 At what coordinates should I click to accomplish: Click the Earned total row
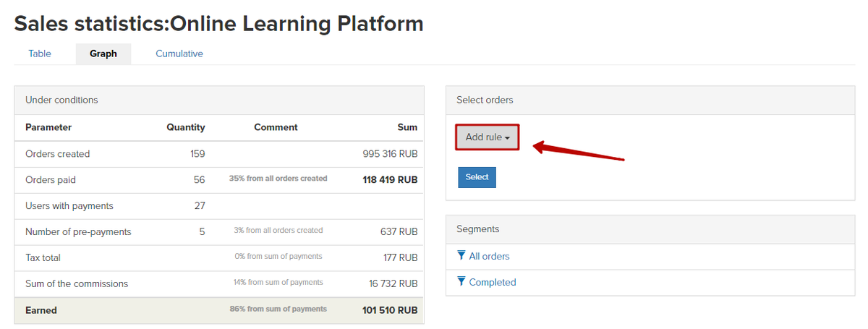(219, 310)
